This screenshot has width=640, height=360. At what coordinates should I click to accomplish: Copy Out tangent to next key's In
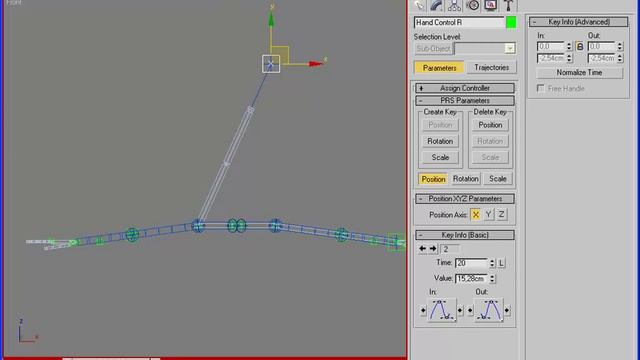[507, 311]
